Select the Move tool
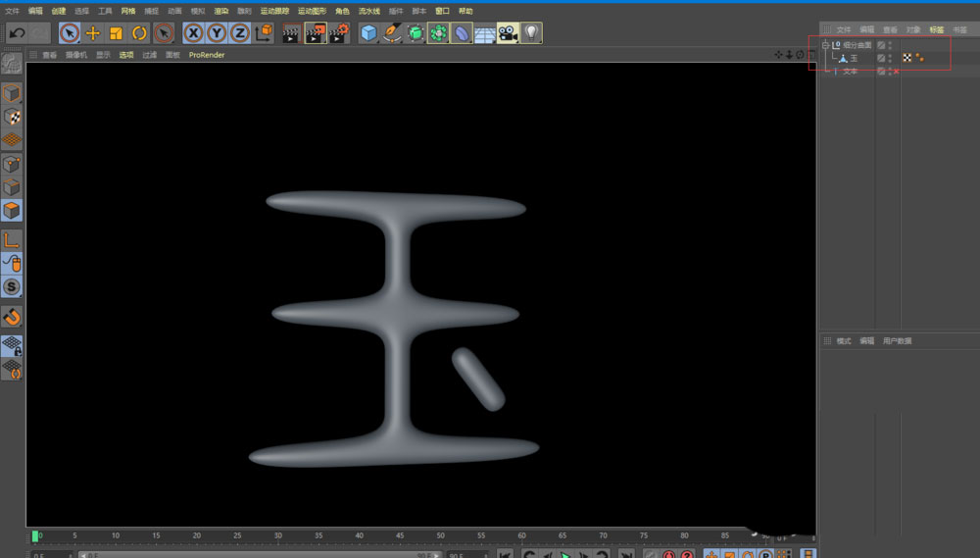Screen dimensions: 980x558 coord(93,33)
